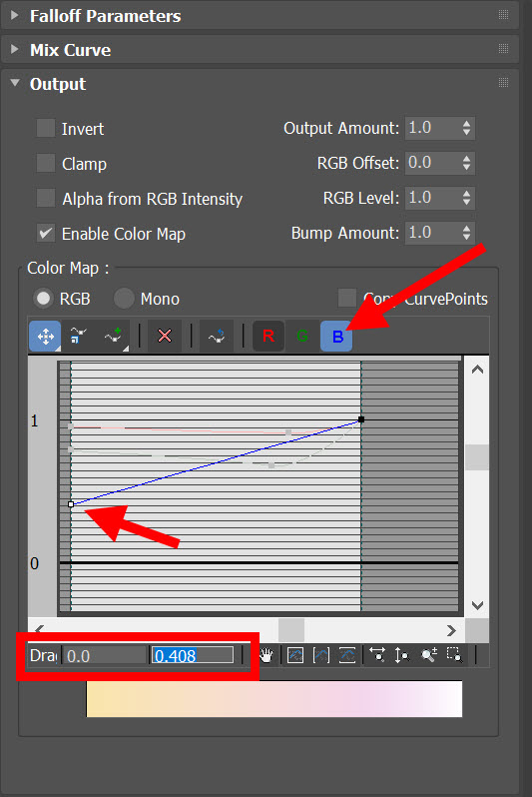Click the Reset Curves icon
The width and height of the screenshot is (532, 797).
[217, 336]
